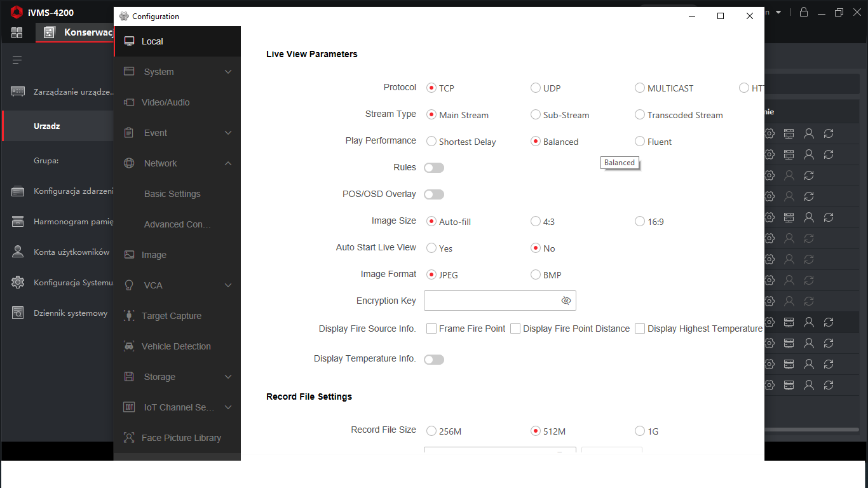Select Transcoded Stream radio button
This screenshot has height=488, width=868.
(x=640, y=115)
